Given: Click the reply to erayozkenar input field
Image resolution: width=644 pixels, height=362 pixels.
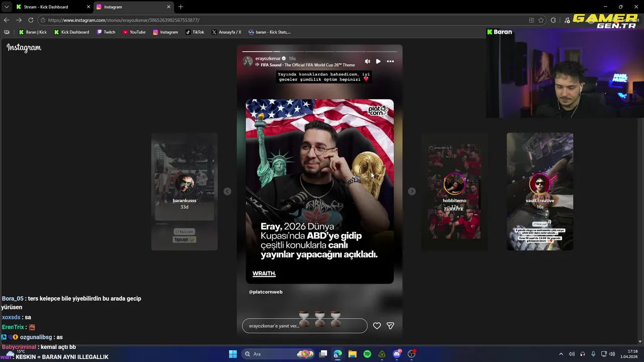Looking at the screenshot, I should click(x=305, y=326).
